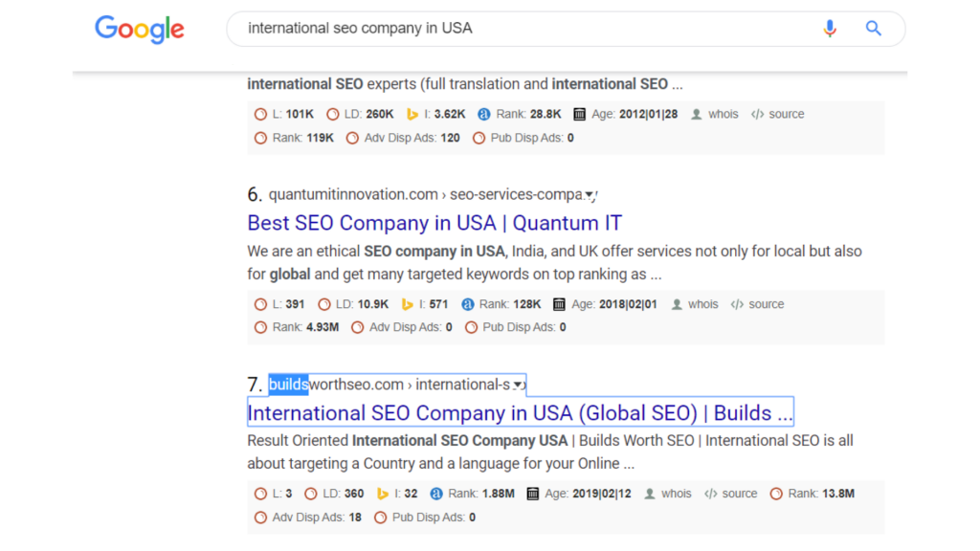
Task: Click the whois text link in the buildsworthseo stats bar
Action: click(x=677, y=494)
